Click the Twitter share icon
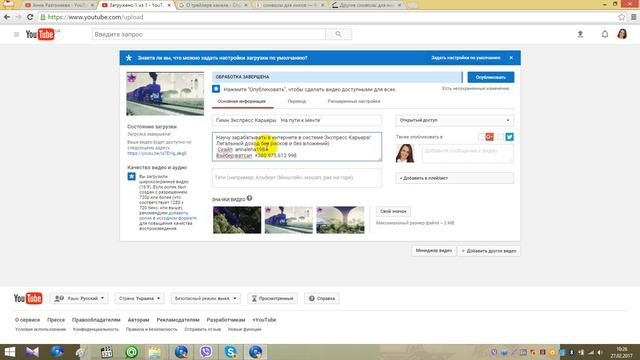The height and width of the screenshot is (360, 640). coord(509,137)
